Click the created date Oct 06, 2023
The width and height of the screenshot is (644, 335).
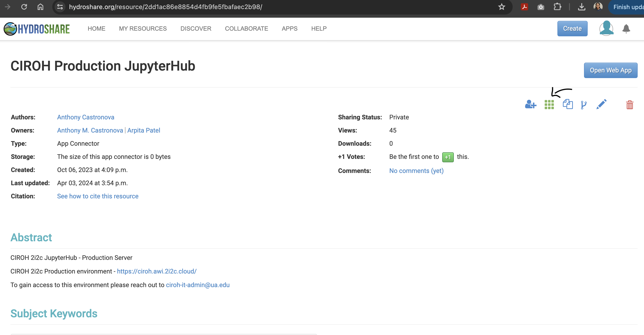point(92,170)
